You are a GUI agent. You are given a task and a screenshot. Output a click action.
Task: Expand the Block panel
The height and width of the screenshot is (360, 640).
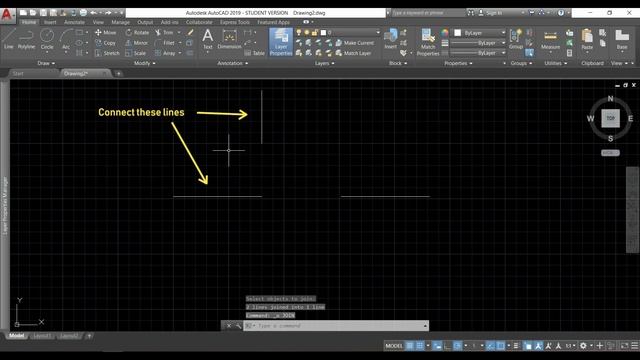[x=398, y=63]
